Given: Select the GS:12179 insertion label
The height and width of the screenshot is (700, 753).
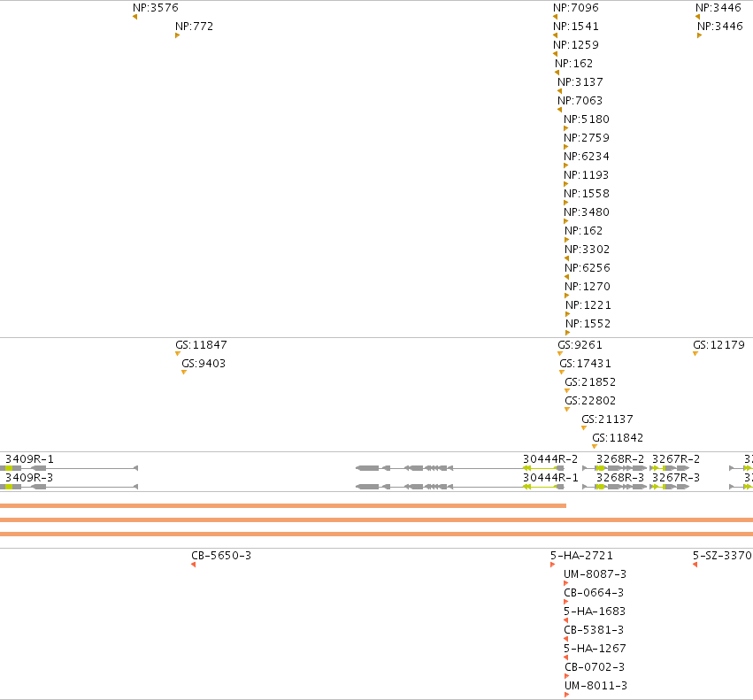Looking at the screenshot, I should [x=718, y=345].
